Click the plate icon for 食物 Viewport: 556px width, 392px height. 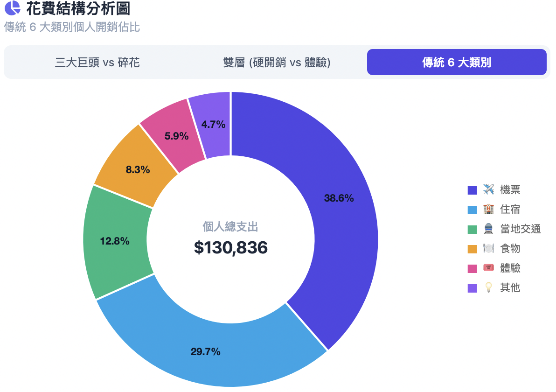pyautogui.click(x=488, y=248)
